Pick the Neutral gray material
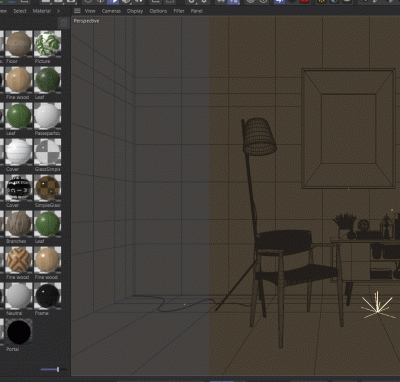 [x=19, y=296]
